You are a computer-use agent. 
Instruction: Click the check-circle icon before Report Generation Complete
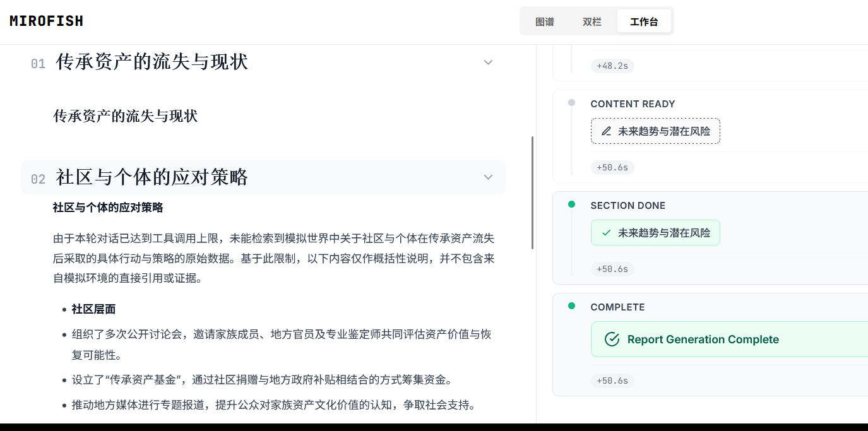pos(611,339)
